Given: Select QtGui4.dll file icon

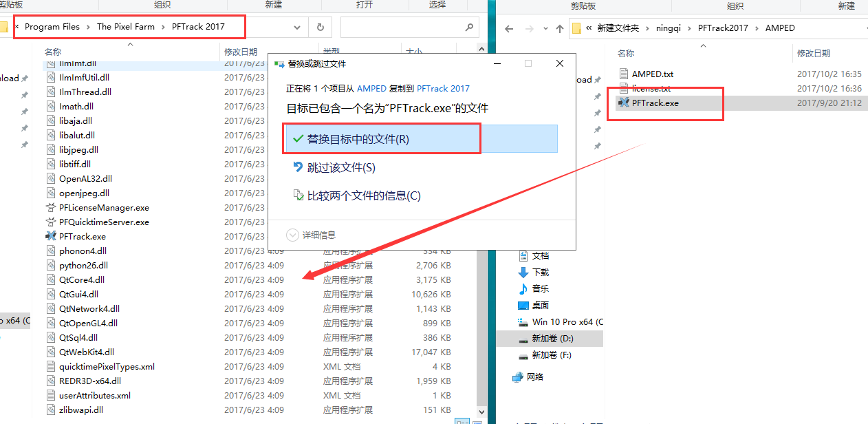Looking at the screenshot, I should coord(51,295).
